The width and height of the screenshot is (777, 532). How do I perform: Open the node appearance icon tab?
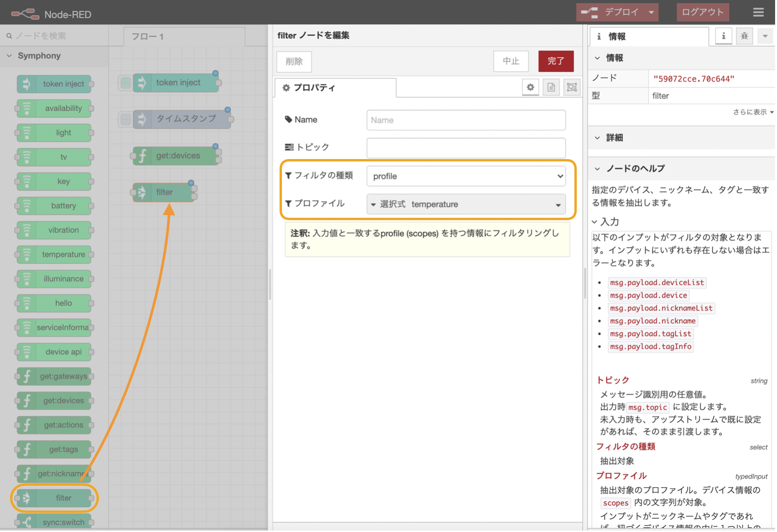pos(572,87)
